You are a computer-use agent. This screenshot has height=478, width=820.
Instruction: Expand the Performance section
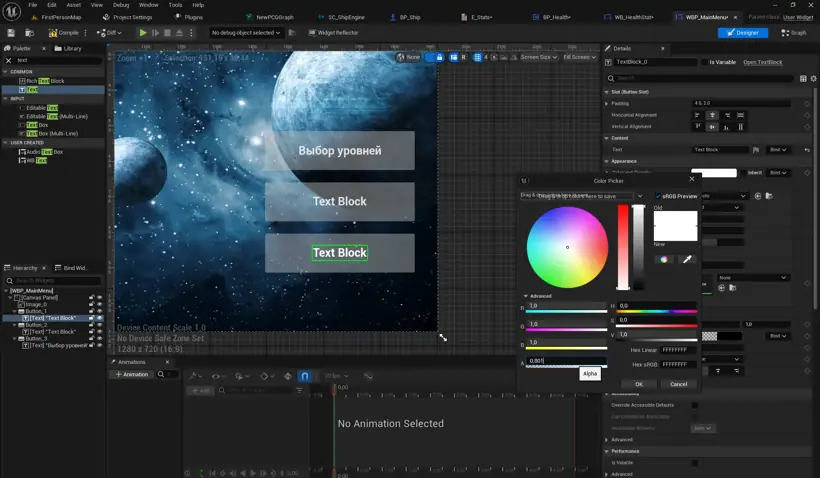(607, 451)
